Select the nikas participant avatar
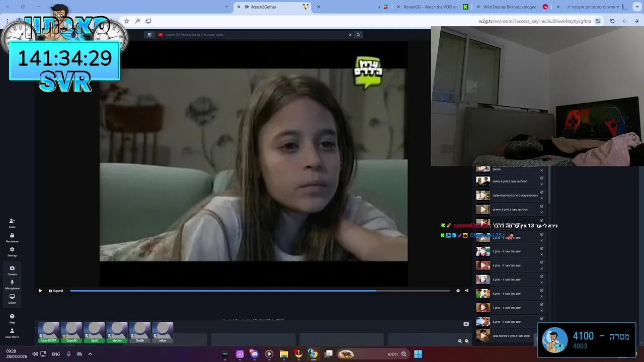The width and height of the screenshot is (644, 362). pos(163,332)
